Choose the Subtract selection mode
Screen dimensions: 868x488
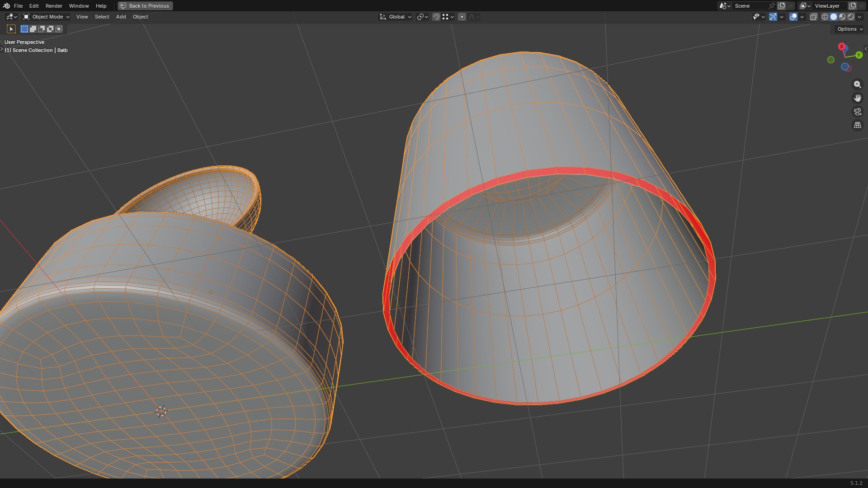[x=42, y=29]
